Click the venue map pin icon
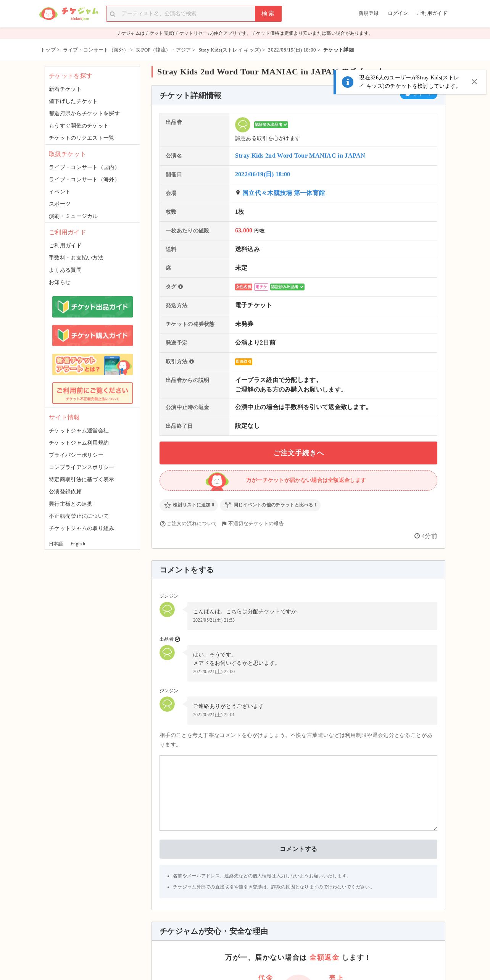The width and height of the screenshot is (490, 980). (x=238, y=193)
